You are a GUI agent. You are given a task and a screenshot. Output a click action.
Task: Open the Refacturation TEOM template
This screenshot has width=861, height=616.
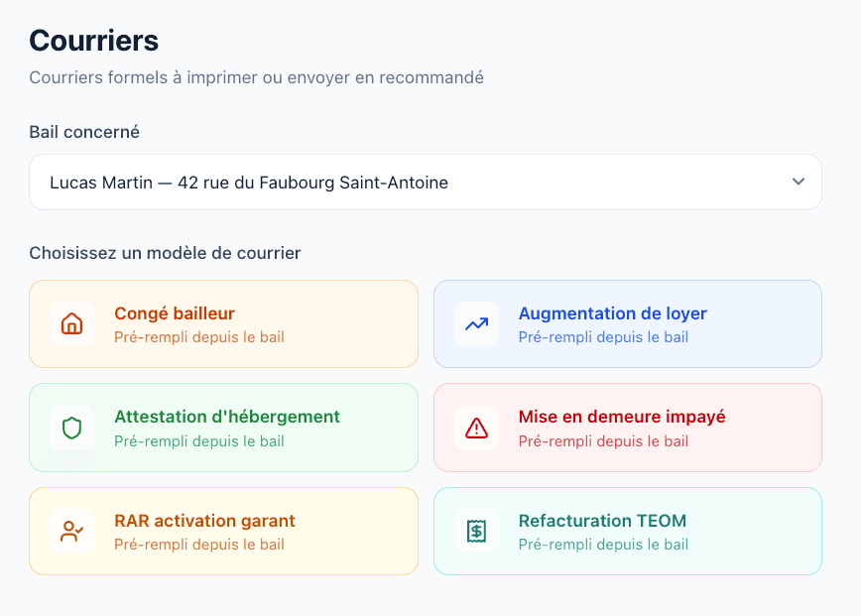[628, 531]
